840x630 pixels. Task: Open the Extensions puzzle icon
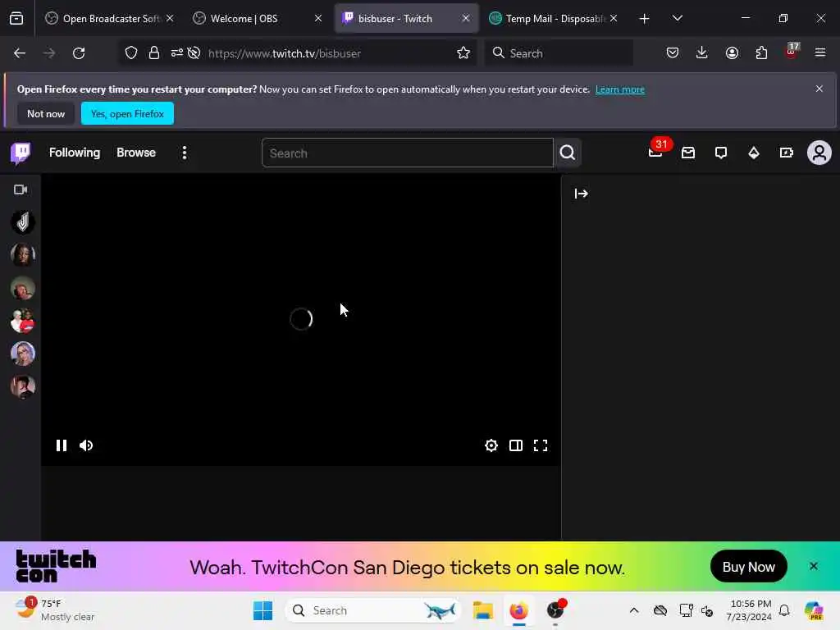coord(761,53)
